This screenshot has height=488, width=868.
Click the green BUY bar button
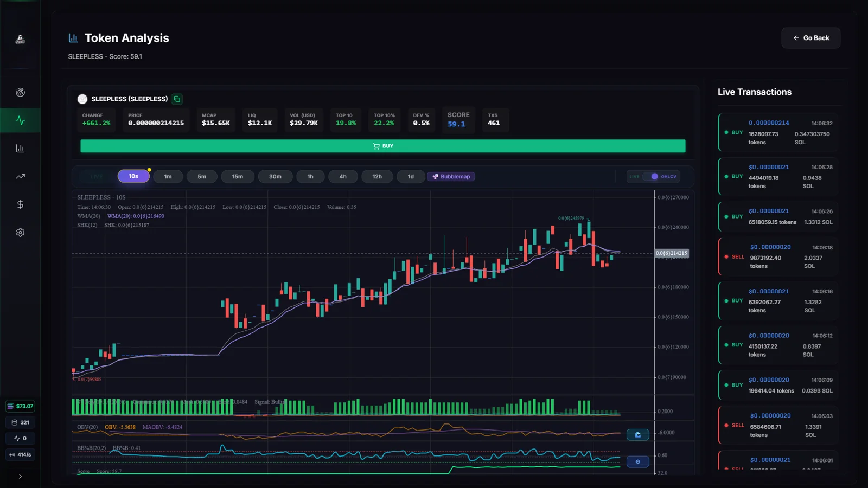(x=383, y=146)
